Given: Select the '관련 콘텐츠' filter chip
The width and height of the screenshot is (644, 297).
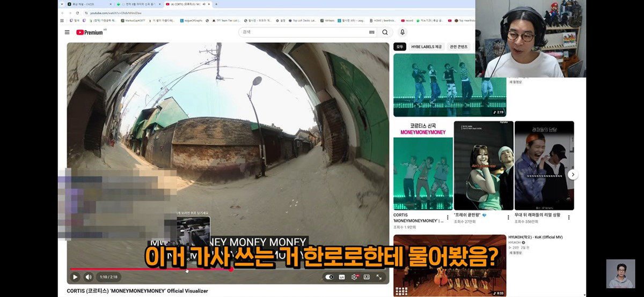Looking at the screenshot, I should (459, 47).
